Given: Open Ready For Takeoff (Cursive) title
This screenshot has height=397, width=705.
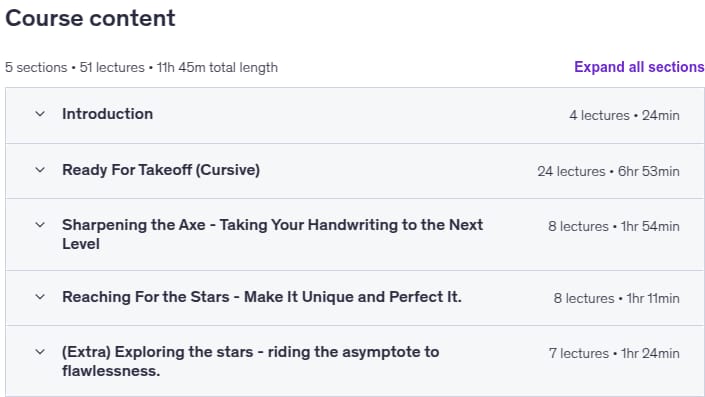Looking at the screenshot, I should (161, 170).
